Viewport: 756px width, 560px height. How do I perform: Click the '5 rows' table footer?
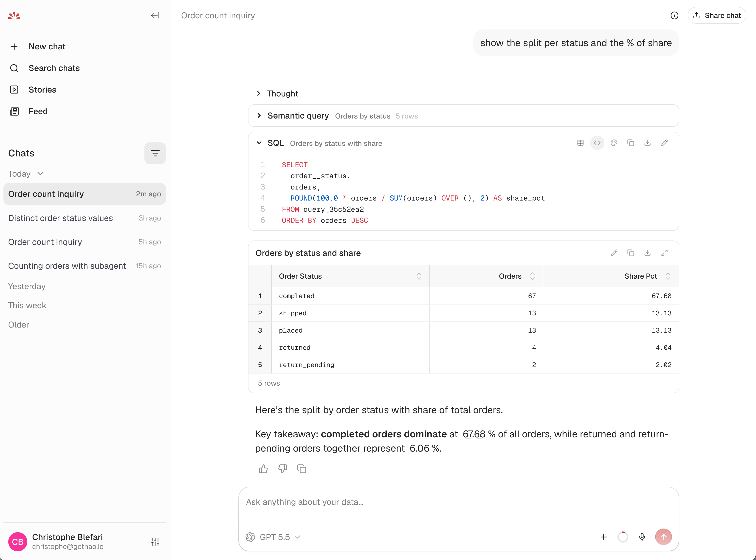point(269,383)
